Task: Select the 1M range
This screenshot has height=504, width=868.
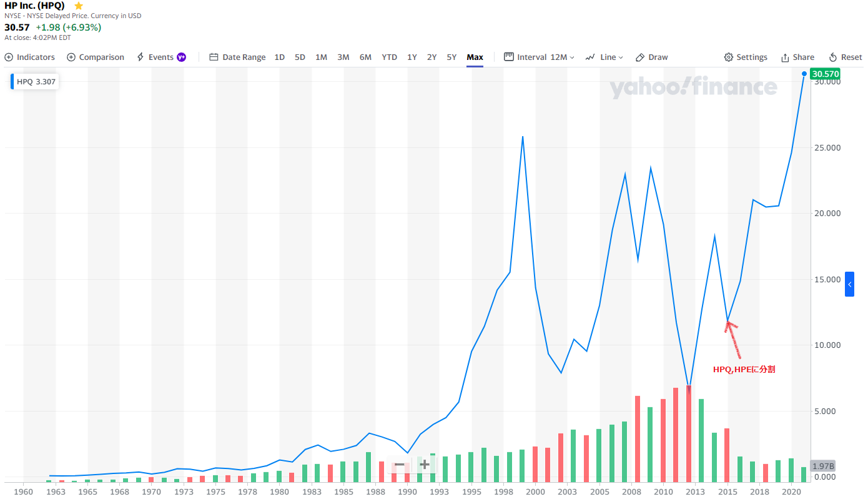Action: (321, 57)
